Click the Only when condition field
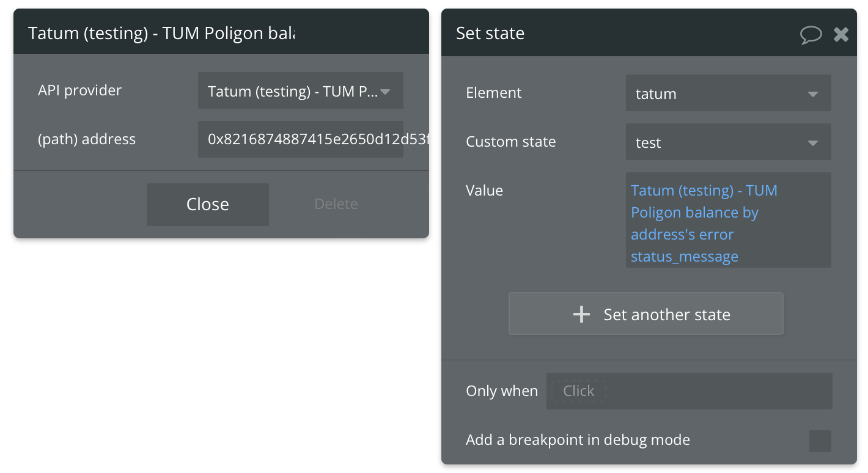868x473 pixels. 690,391
